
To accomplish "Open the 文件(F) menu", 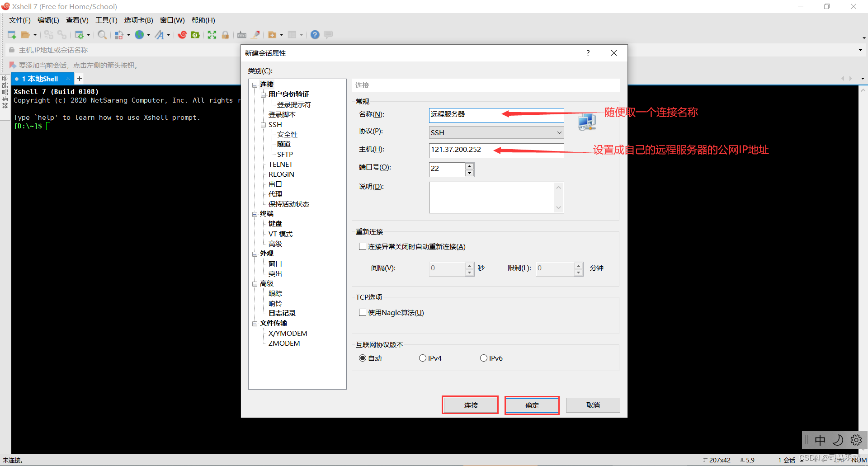I will point(20,20).
